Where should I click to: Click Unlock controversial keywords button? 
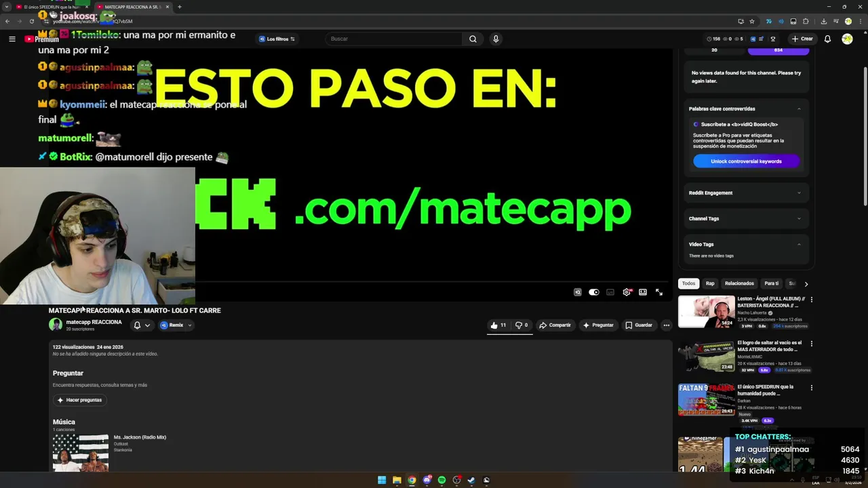[746, 161]
